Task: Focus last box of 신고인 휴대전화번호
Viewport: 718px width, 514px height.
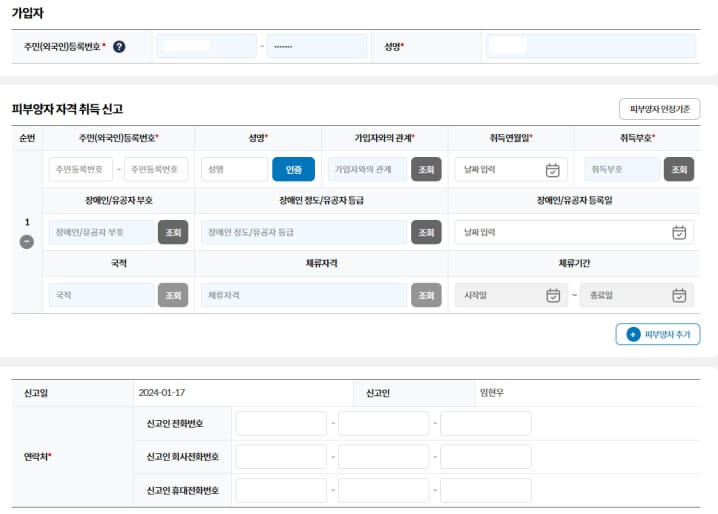Action: click(486, 491)
